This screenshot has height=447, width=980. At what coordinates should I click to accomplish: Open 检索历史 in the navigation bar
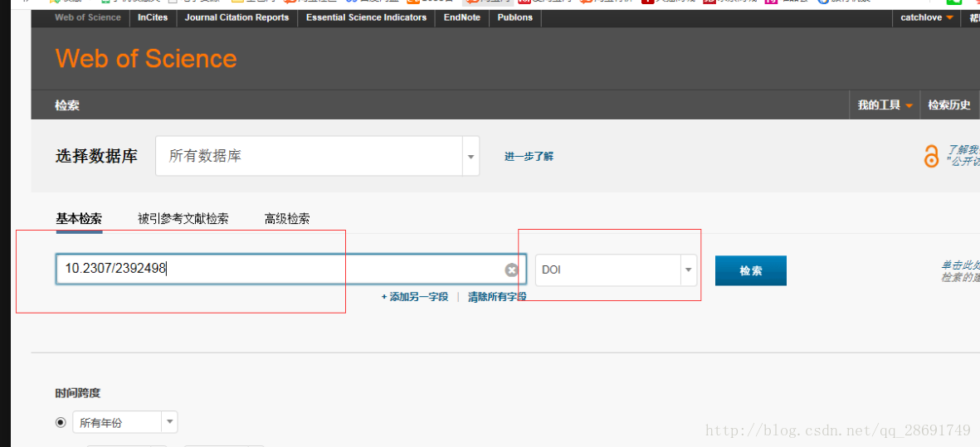pyautogui.click(x=948, y=105)
